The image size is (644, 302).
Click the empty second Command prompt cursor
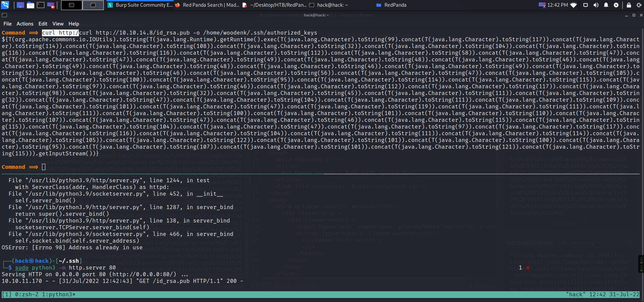pos(44,167)
